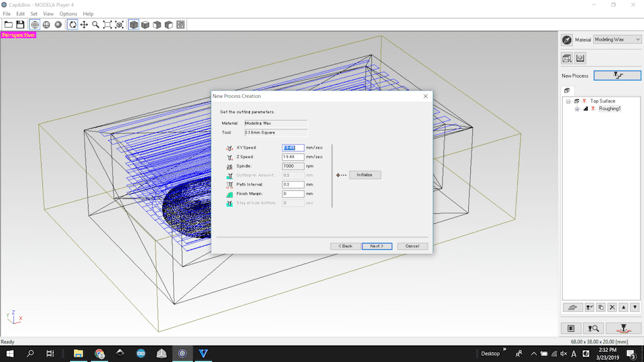Viewport: 644px width, 362px height.
Task: Select Top Surface in the process tree
Action: [602, 101]
